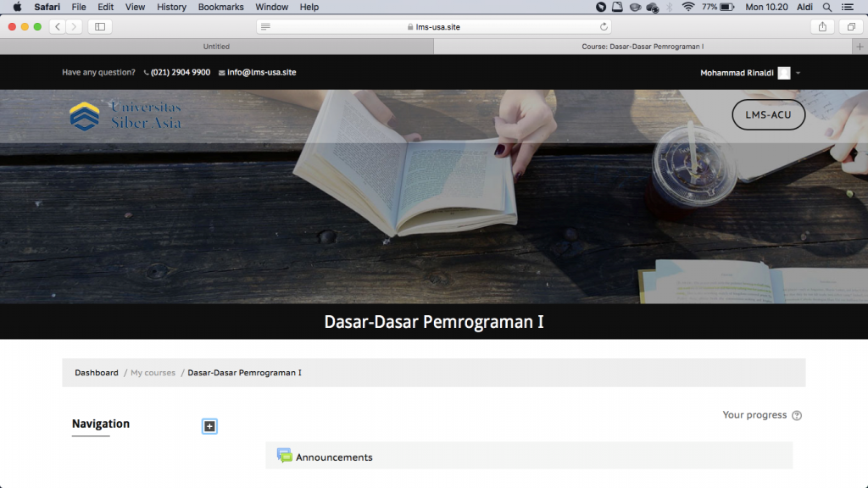This screenshot has width=868, height=488.
Task: Open the Bookmarks menu
Action: click(221, 7)
